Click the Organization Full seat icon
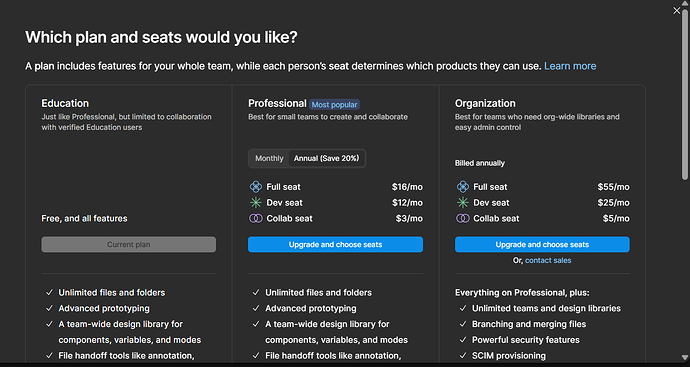Image resolution: width=690 pixels, height=367 pixels. click(x=462, y=187)
